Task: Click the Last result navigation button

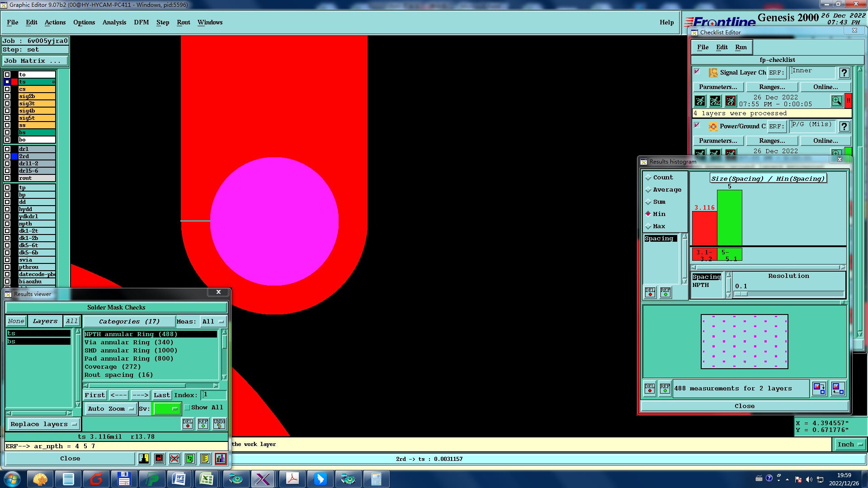Action: [161, 395]
